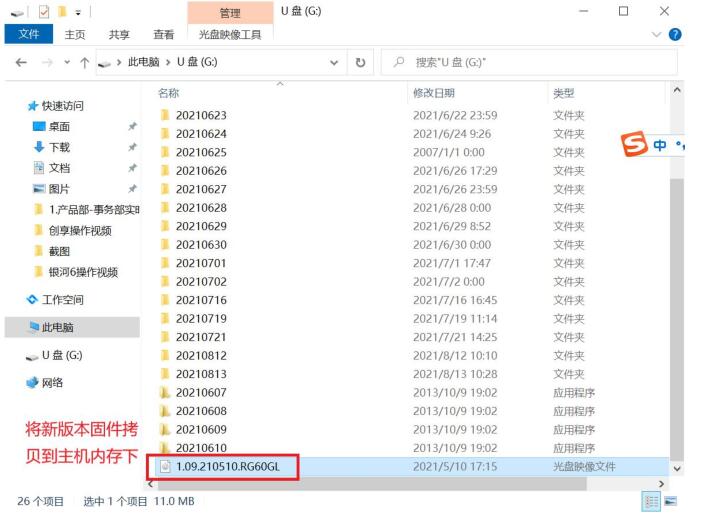Sort by the 修改日期 column header
Image resolution: width=701 pixels, height=518 pixels.
[434, 93]
